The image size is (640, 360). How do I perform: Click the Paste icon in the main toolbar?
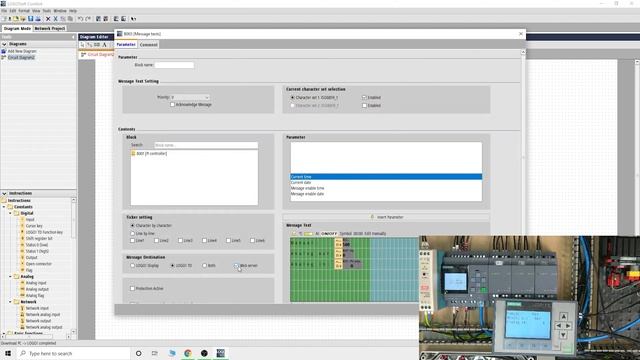coord(70,19)
